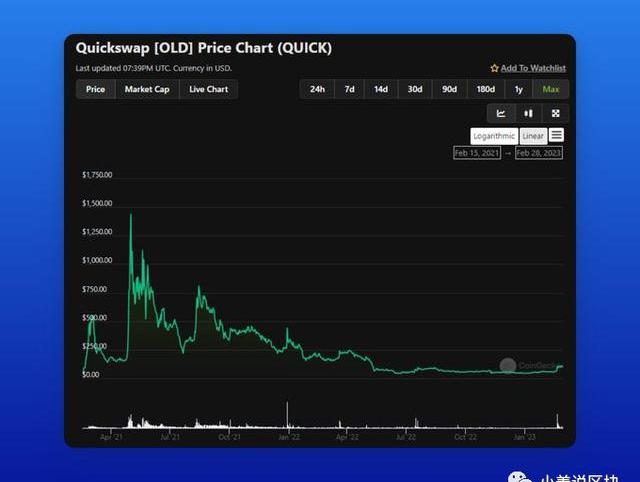The image size is (640, 482).
Task: Click the fullscreen expand chart icon
Action: point(555,113)
